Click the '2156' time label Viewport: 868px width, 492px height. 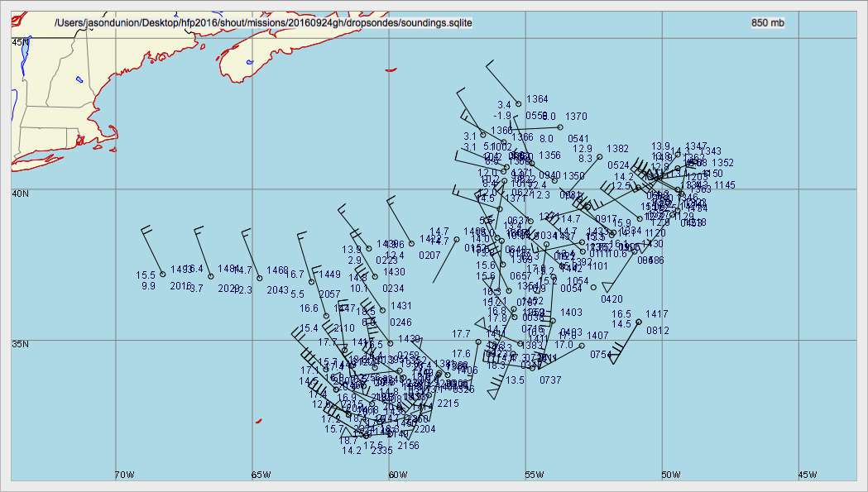click(x=408, y=446)
